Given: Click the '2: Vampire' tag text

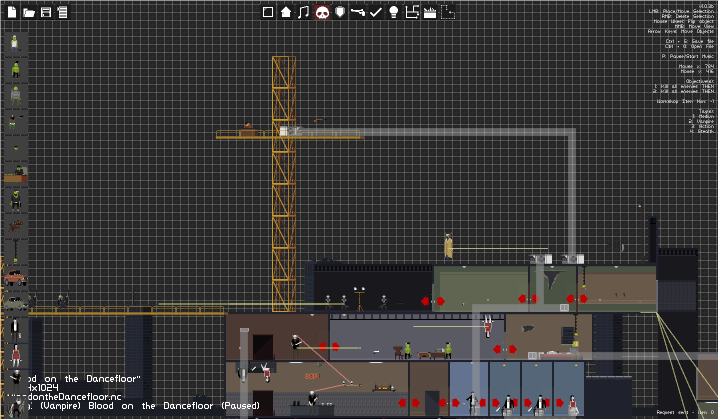Looking at the screenshot, I should (701, 121).
